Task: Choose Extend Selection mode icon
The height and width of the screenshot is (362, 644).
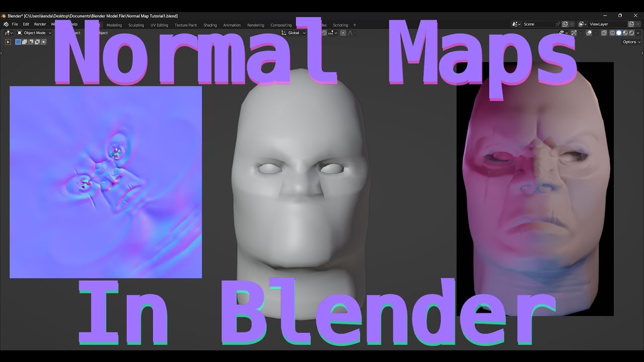Action: [x=24, y=42]
